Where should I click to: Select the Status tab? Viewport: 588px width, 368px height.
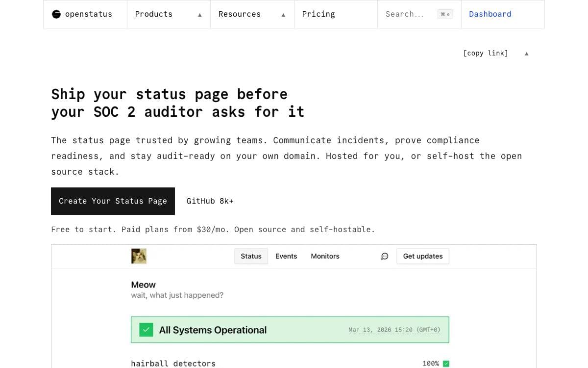[251, 256]
